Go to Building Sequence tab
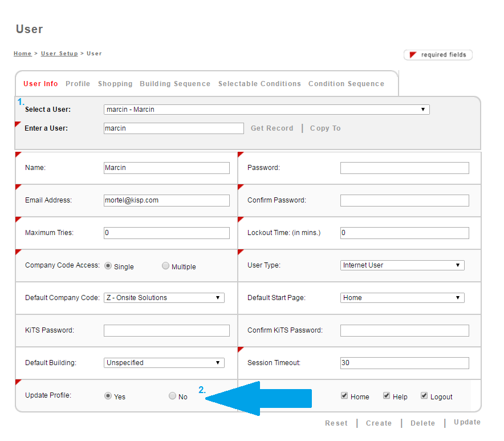Viewport: 504px width, 441px height. [175, 84]
